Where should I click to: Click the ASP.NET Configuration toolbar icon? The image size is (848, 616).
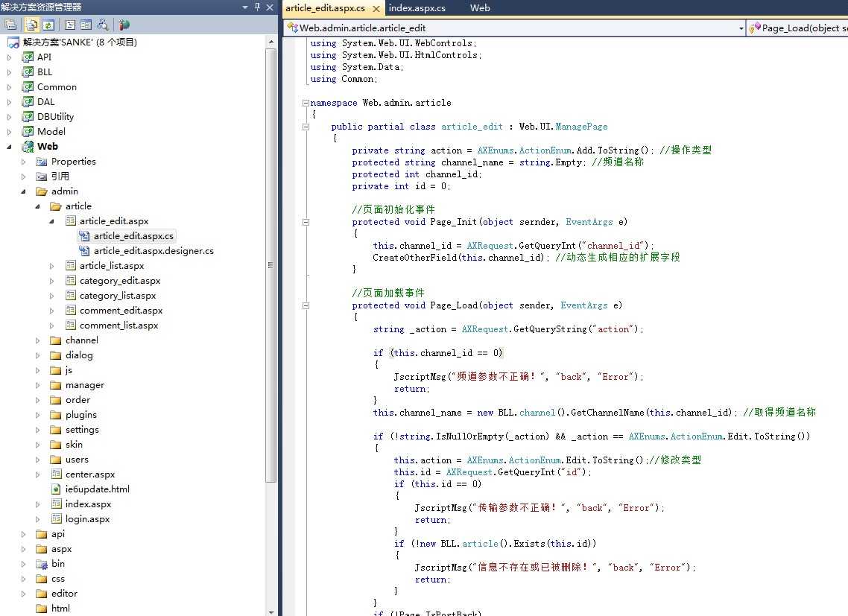[124, 25]
